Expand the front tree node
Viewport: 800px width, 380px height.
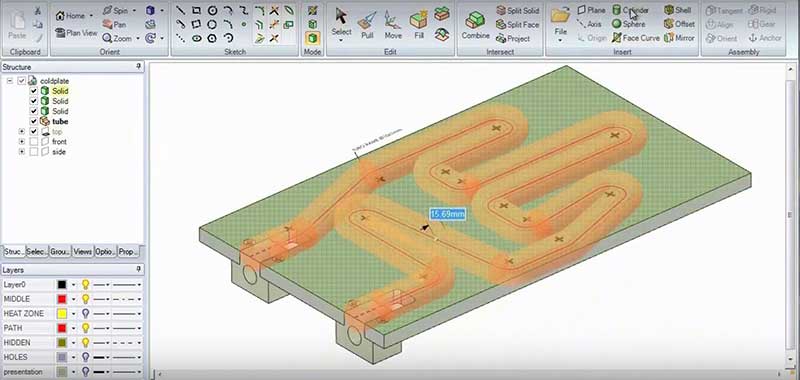click(x=21, y=142)
